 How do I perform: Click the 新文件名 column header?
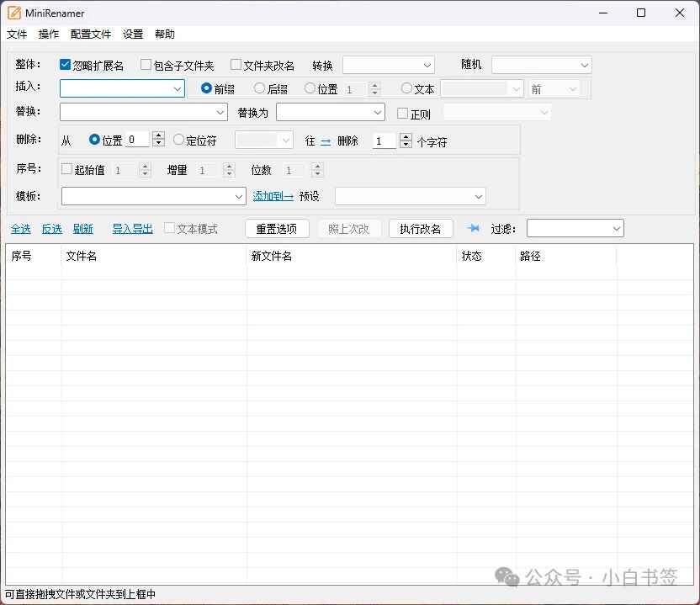point(352,256)
